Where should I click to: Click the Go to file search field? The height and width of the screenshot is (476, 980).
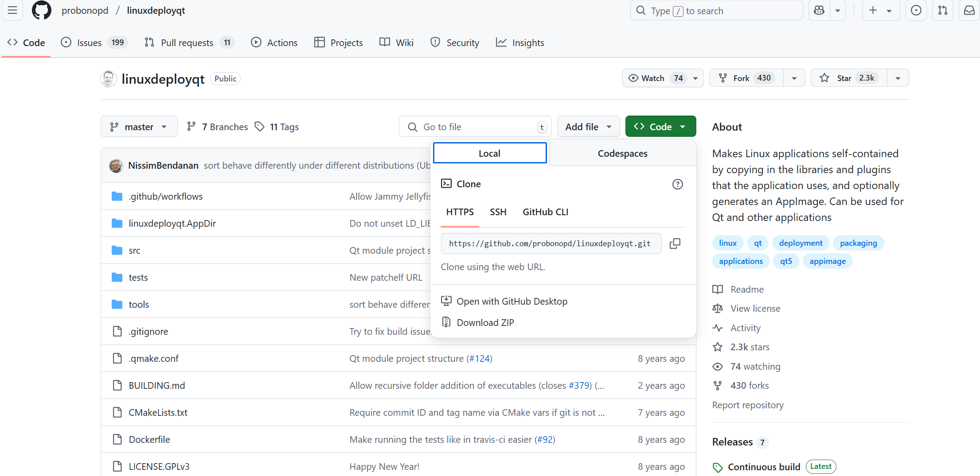(475, 127)
